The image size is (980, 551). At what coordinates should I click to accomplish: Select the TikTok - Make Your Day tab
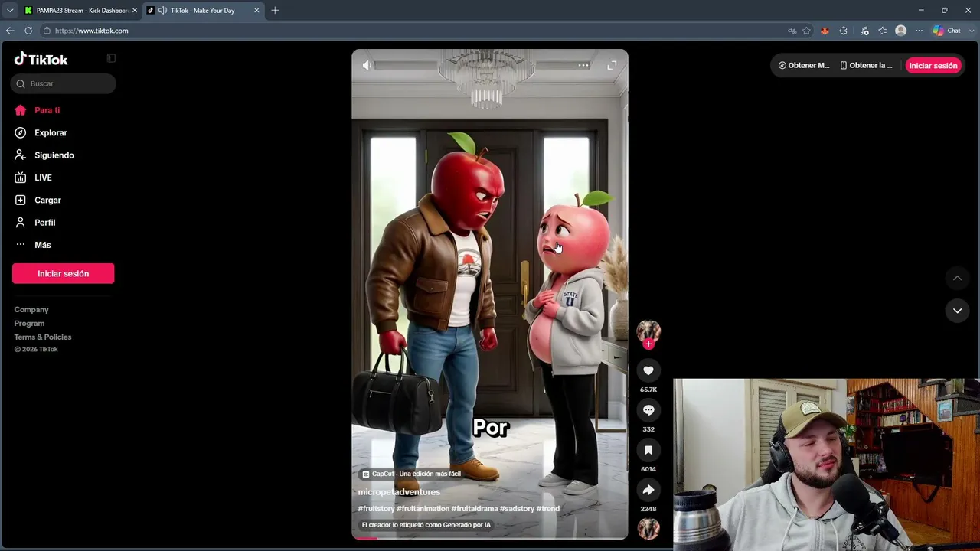tap(202, 11)
